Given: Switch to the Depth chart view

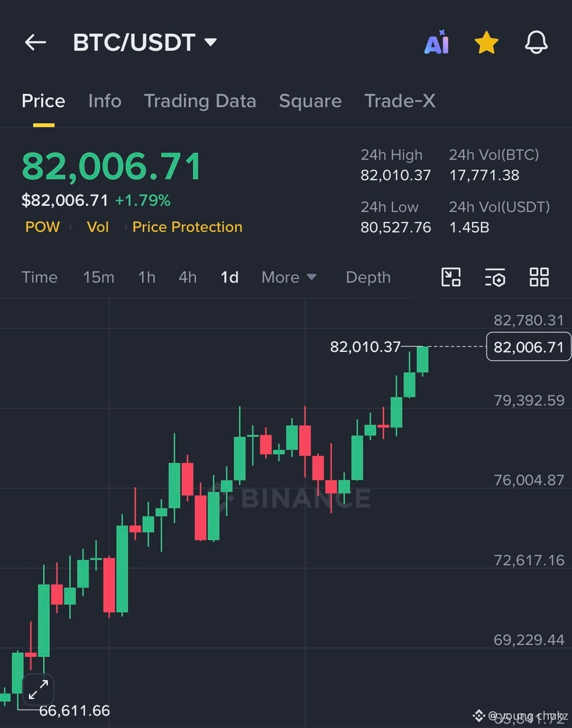Looking at the screenshot, I should click(368, 277).
